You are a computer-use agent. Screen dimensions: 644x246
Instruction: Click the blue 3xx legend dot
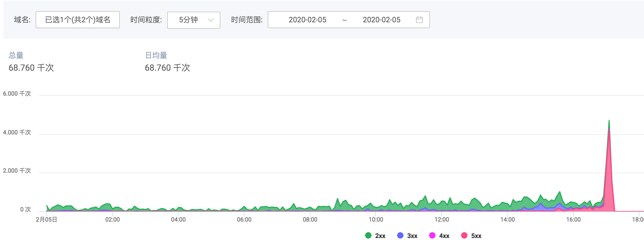(x=400, y=235)
